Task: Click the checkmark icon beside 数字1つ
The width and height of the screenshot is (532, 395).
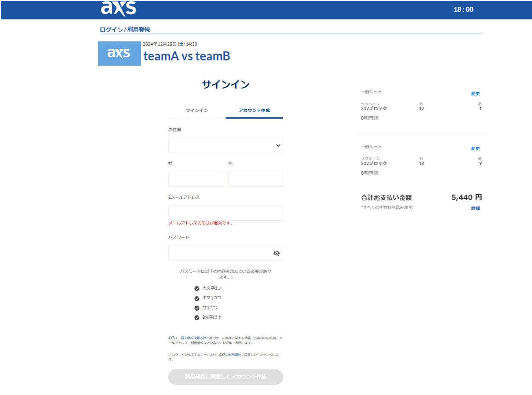Action: click(197, 308)
